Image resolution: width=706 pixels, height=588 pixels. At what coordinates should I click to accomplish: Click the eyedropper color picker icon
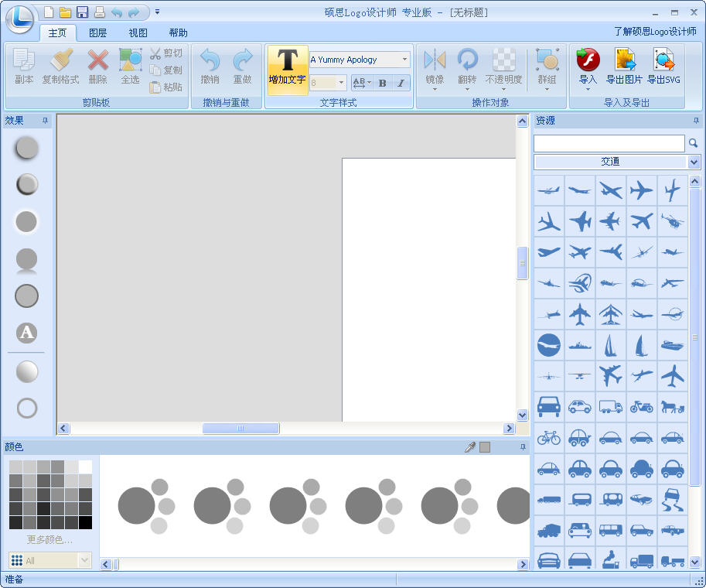[469, 447]
